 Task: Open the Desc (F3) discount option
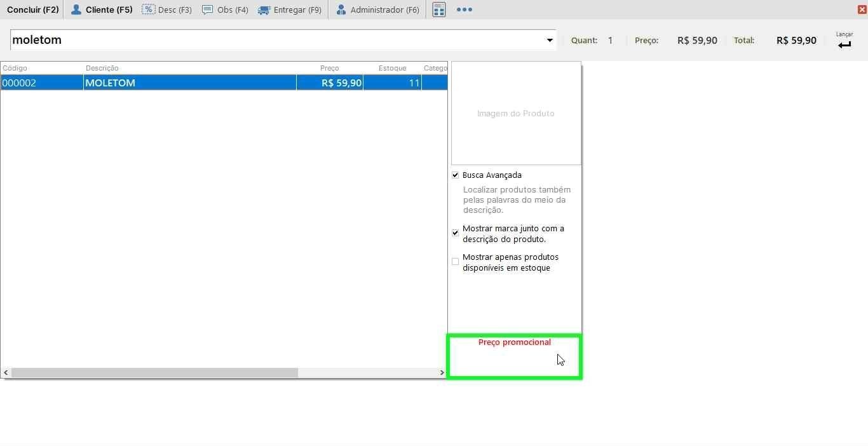point(166,10)
